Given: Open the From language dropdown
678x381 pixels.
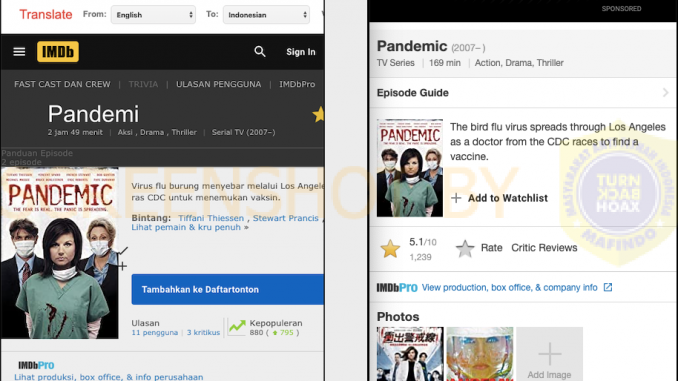Looking at the screenshot, I should coord(154,15).
